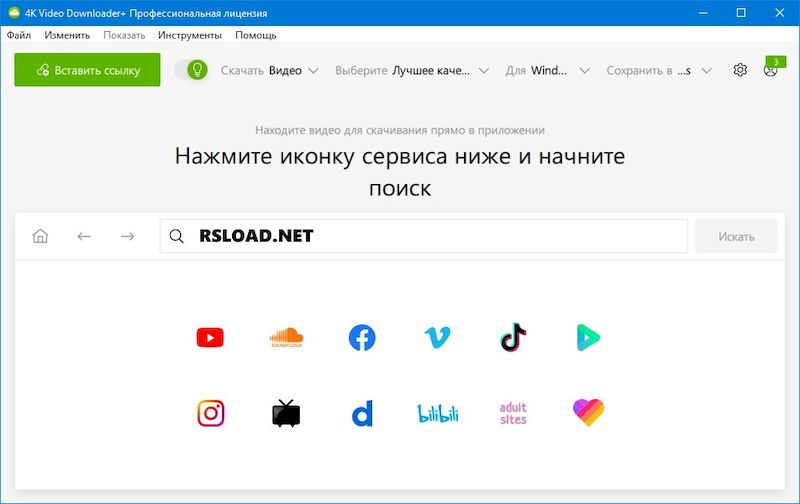The height and width of the screenshot is (504, 800).
Task: Open the Файл menu
Action: (19, 35)
